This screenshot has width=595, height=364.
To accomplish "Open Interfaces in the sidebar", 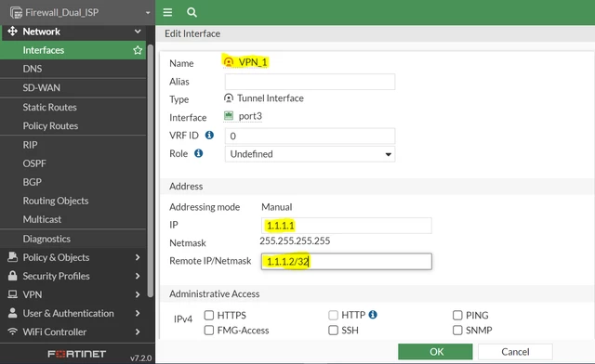I will pos(73,50).
